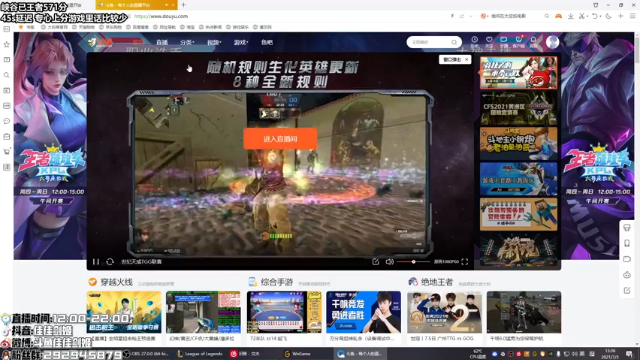Pause the featured stream player
The height and width of the screenshot is (360, 640).
(x=96, y=262)
